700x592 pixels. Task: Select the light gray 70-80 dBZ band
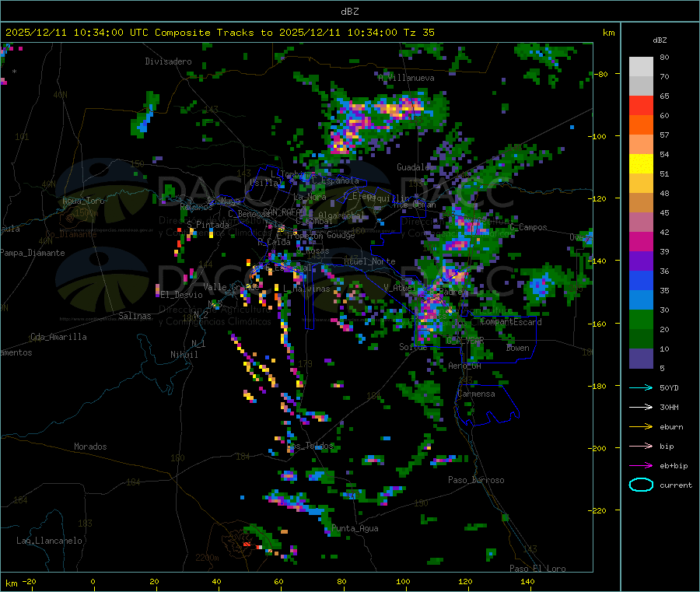(641, 67)
